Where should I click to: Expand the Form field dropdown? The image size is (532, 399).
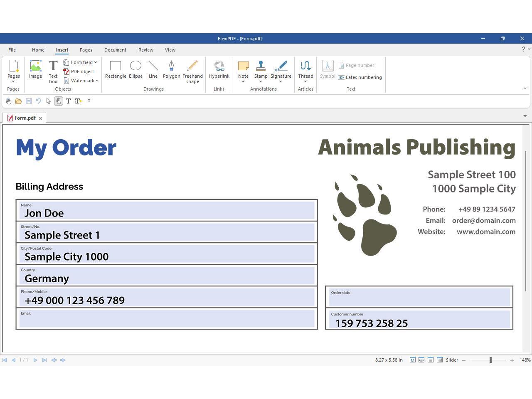(x=96, y=62)
